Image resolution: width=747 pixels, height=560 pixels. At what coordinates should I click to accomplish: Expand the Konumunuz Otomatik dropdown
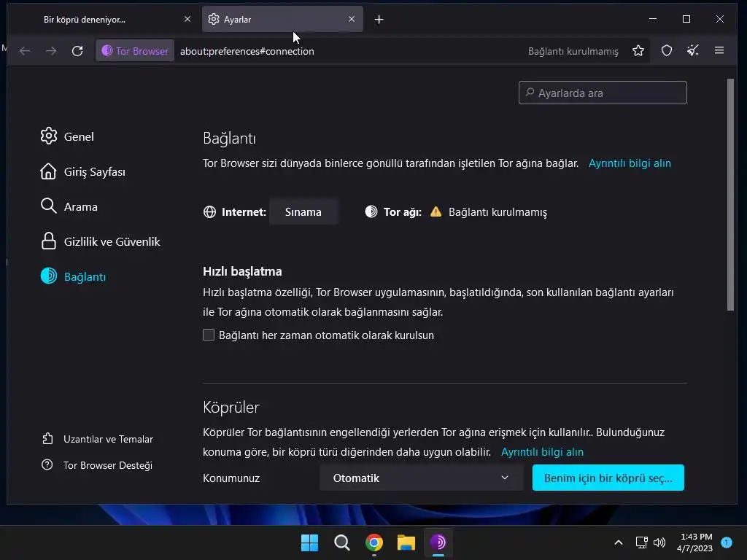pyautogui.click(x=421, y=478)
